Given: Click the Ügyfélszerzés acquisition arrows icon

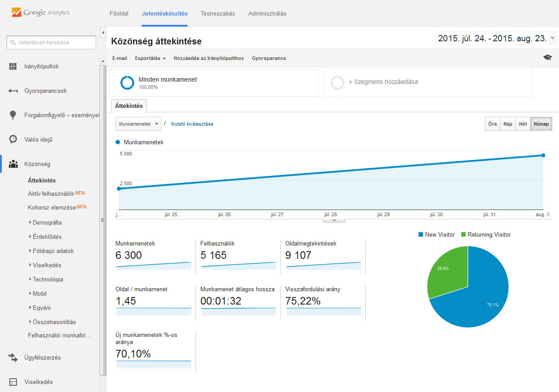Looking at the screenshot, I should click(x=13, y=357).
